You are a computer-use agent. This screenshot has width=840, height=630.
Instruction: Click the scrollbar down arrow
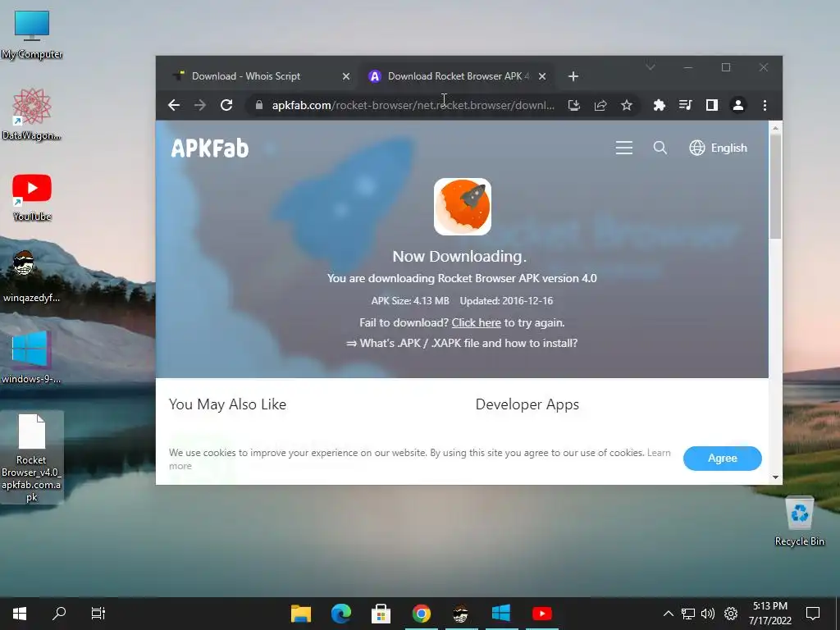click(x=775, y=477)
